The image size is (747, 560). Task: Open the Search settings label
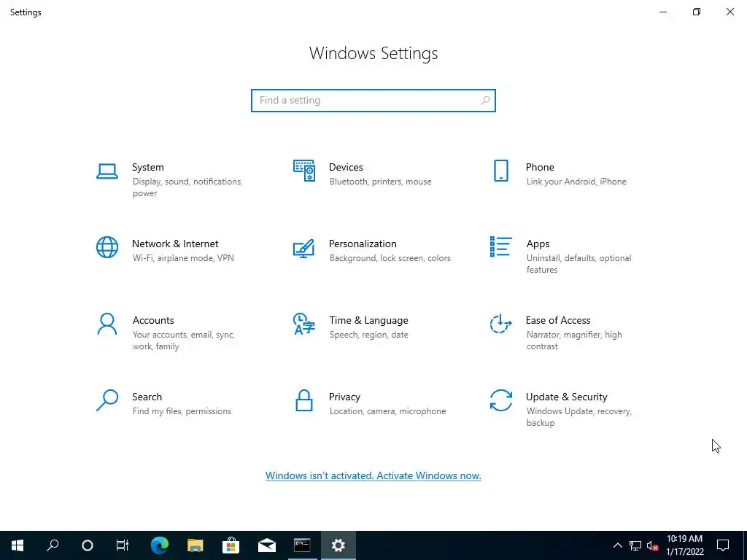pyautogui.click(x=147, y=397)
